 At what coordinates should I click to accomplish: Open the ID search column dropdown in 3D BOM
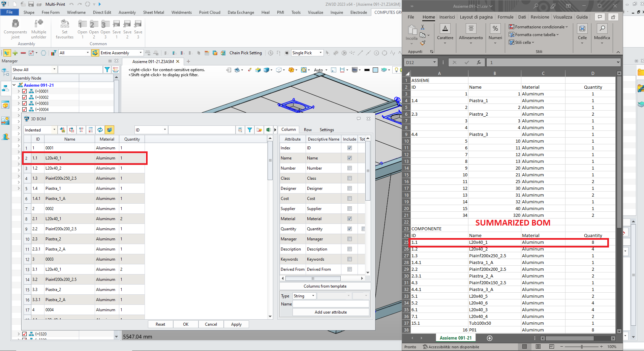(151, 130)
